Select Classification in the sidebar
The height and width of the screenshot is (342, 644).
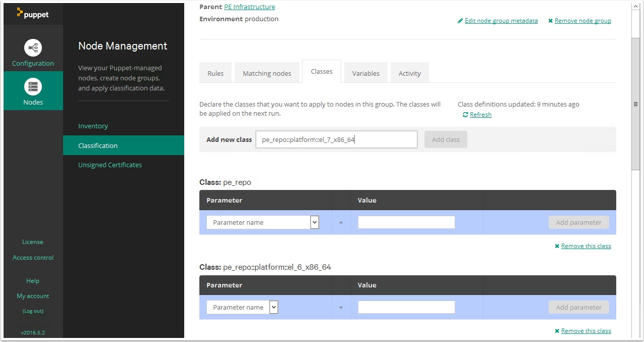tap(124, 145)
